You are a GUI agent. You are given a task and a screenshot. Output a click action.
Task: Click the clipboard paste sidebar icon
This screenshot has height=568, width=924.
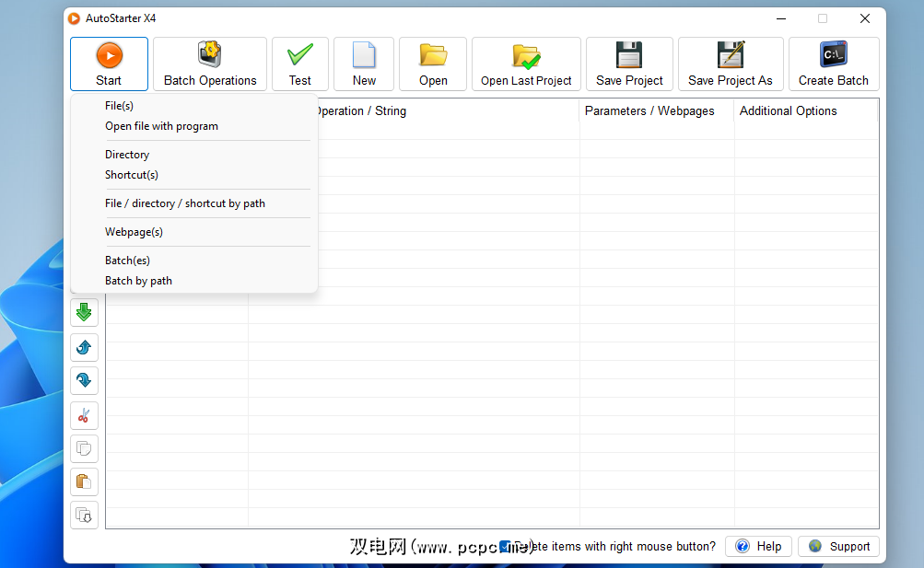point(84,482)
